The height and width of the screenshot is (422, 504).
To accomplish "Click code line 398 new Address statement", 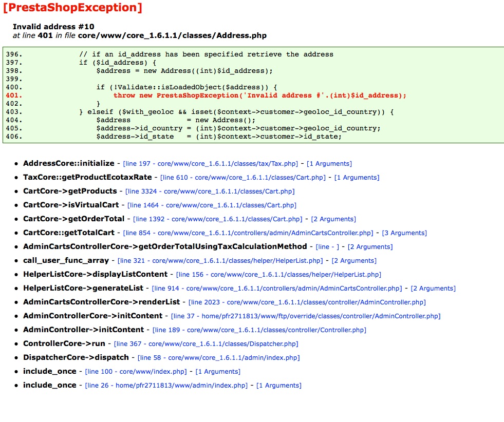I will [x=184, y=71].
